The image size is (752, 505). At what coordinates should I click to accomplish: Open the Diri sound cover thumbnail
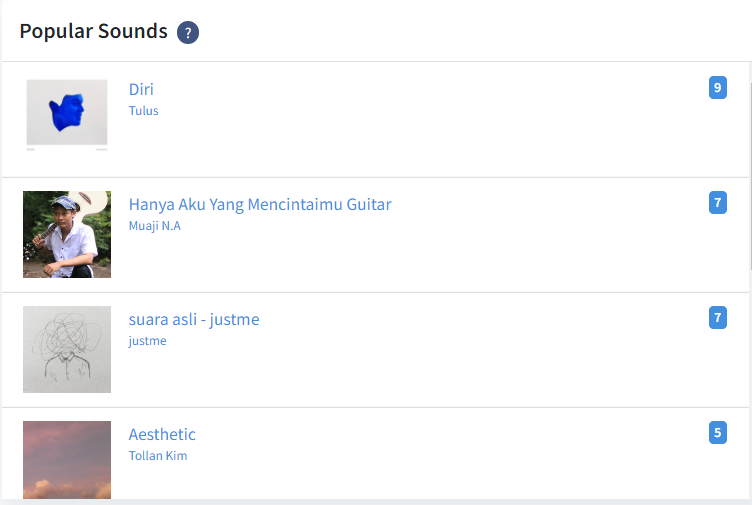coord(67,113)
